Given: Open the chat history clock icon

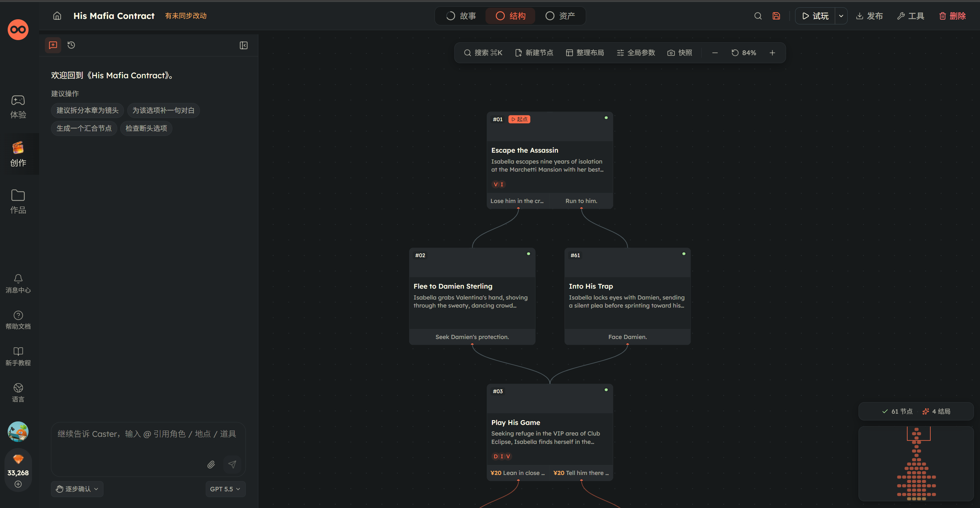Looking at the screenshot, I should [71, 45].
